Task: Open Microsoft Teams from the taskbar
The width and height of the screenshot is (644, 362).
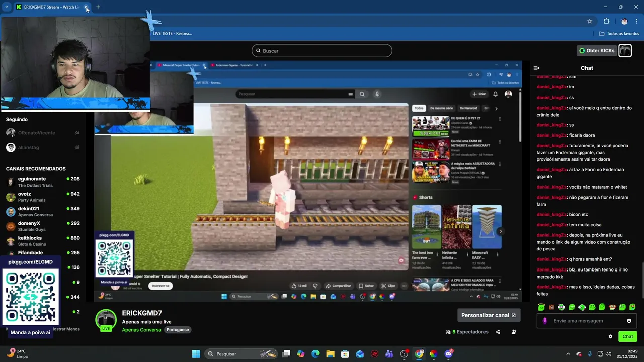Action: (389, 354)
